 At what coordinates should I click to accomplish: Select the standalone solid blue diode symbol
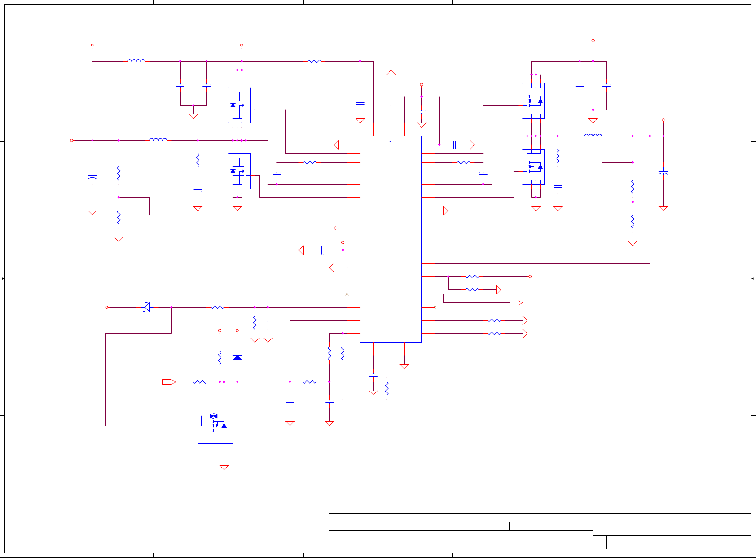tap(237, 358)
